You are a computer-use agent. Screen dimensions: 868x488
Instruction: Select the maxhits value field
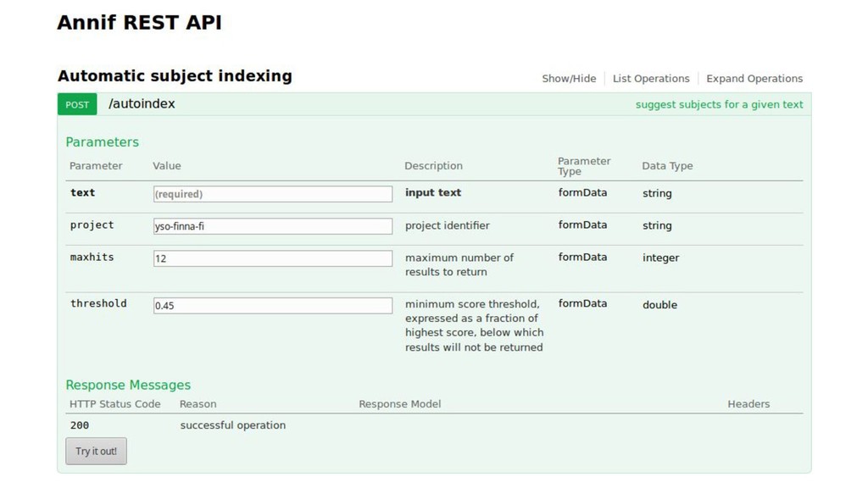272,258
